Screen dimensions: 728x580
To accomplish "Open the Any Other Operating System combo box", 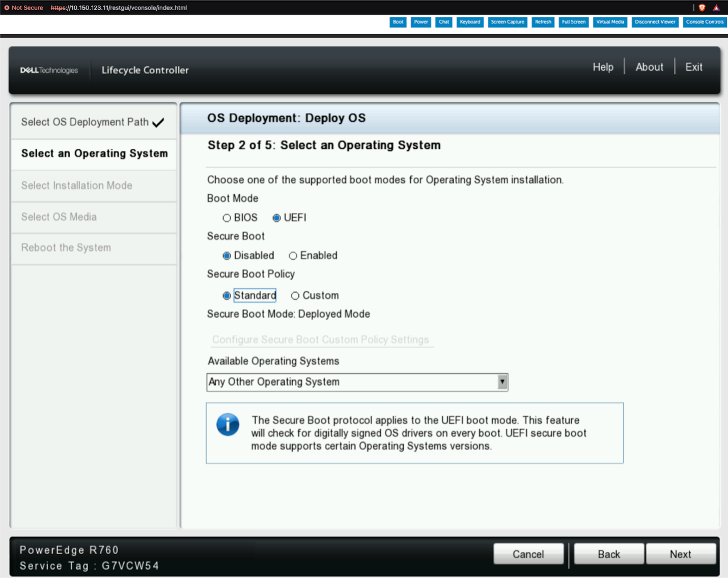I will [x=351, y=382].
